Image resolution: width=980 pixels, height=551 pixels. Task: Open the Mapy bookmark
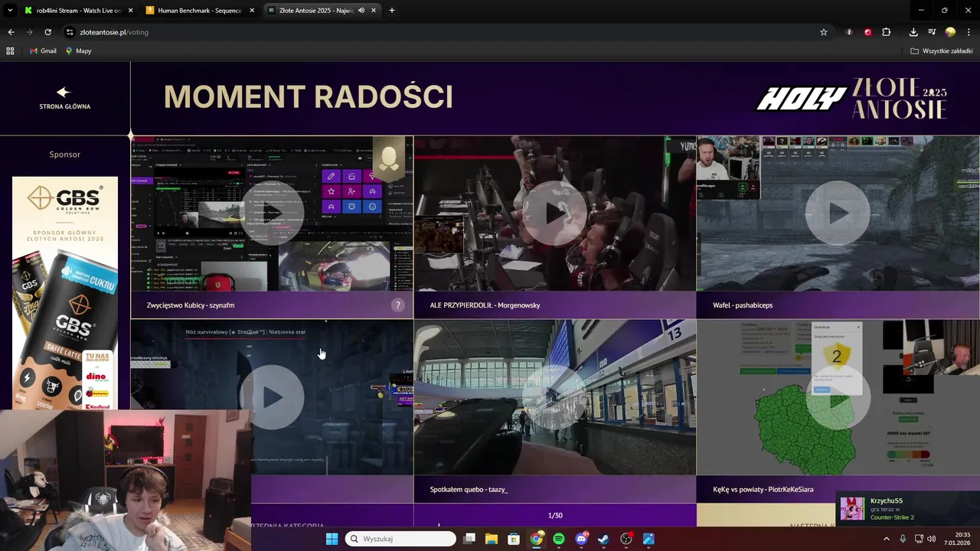tap(78, 51)
